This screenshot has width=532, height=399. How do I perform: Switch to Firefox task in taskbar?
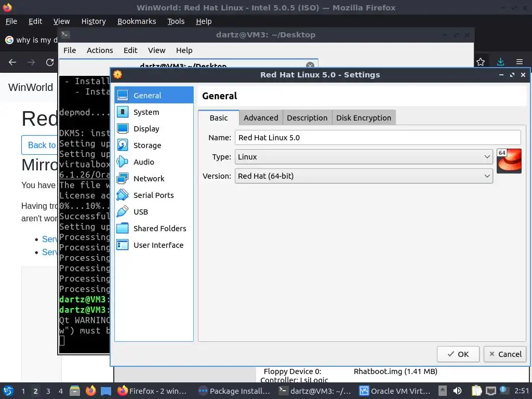click(x=152, y=391)
